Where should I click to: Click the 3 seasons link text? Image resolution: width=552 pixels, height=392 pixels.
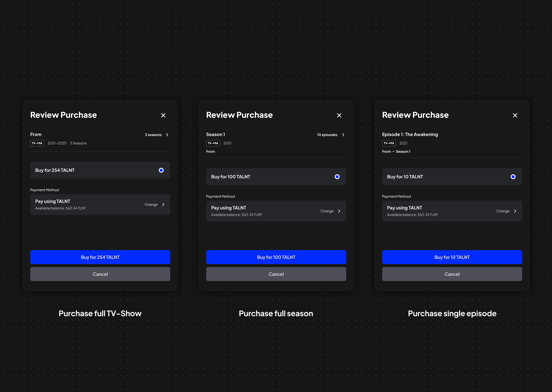coord(153,135)
